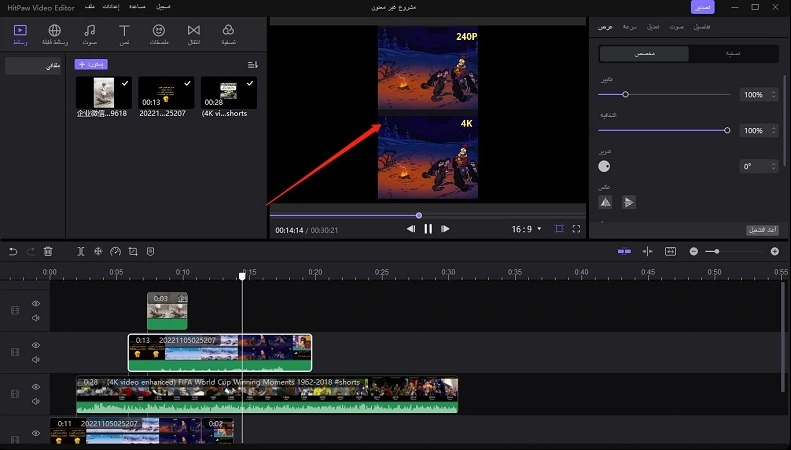The height and width of the screenshot is (450, 791).
Task: Select the crop tool in timeline toolbar
Action: tap(133, 251)
